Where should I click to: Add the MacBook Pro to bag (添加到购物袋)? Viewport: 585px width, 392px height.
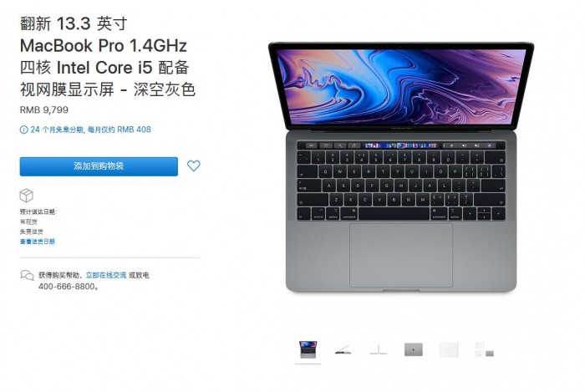click(x=99, y=166)
